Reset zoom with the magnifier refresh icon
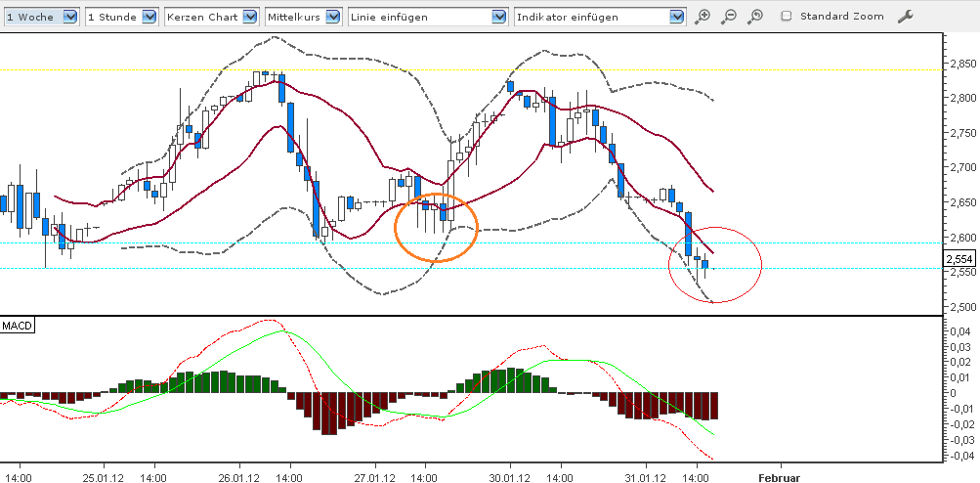This screenshot has height=483, width=980. pos(755,17)
